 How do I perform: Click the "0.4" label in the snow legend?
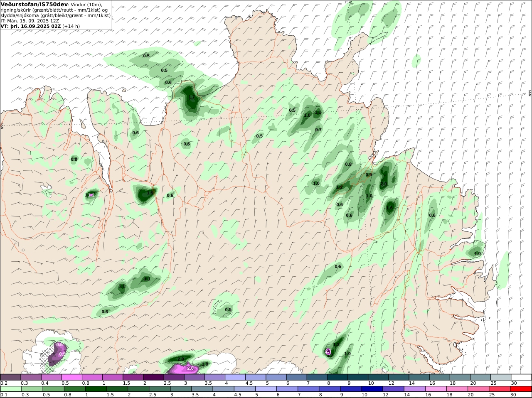(x=45, y=383)
